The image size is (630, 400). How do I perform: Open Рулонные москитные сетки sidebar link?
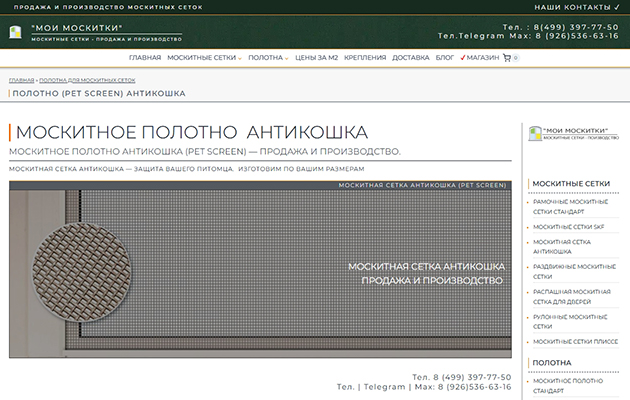coord(570,321)
